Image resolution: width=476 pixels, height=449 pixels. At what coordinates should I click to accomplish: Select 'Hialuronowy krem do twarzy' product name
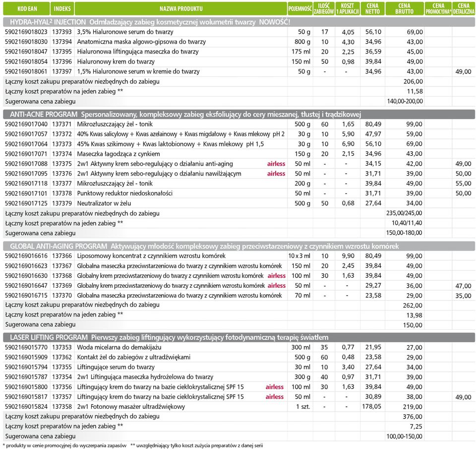point(116,62)
